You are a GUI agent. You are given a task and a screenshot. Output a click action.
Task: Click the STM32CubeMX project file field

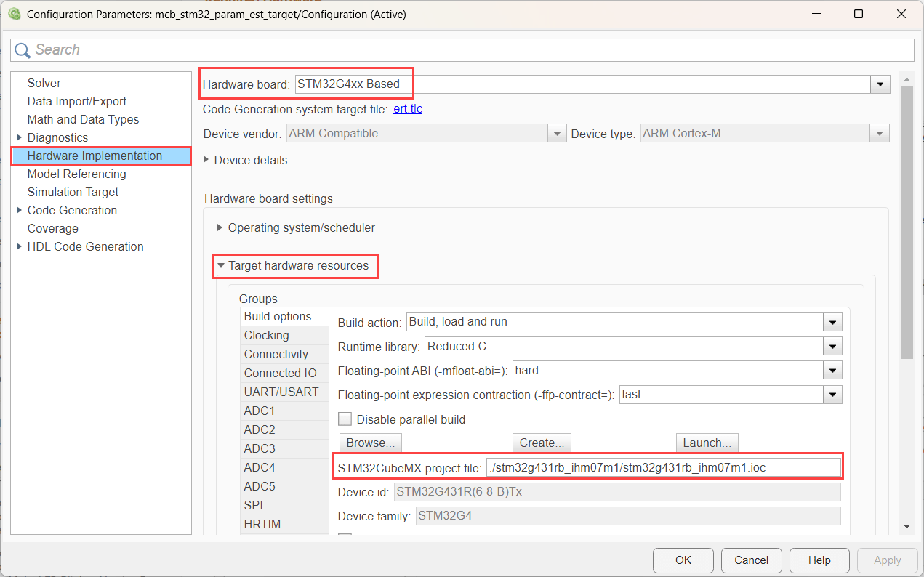(662, 467)
